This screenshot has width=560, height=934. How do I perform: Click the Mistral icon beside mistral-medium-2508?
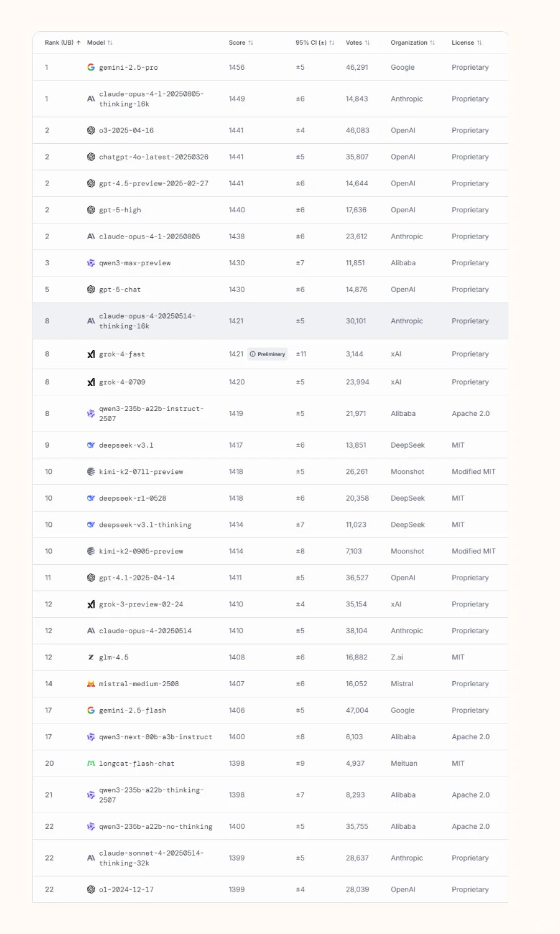click(91, 684)
